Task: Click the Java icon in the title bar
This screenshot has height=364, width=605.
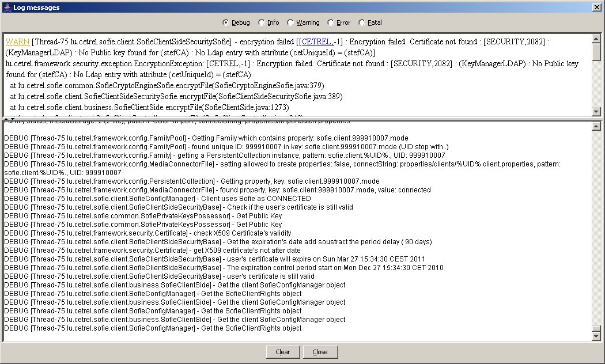Action: coord(6,7)
